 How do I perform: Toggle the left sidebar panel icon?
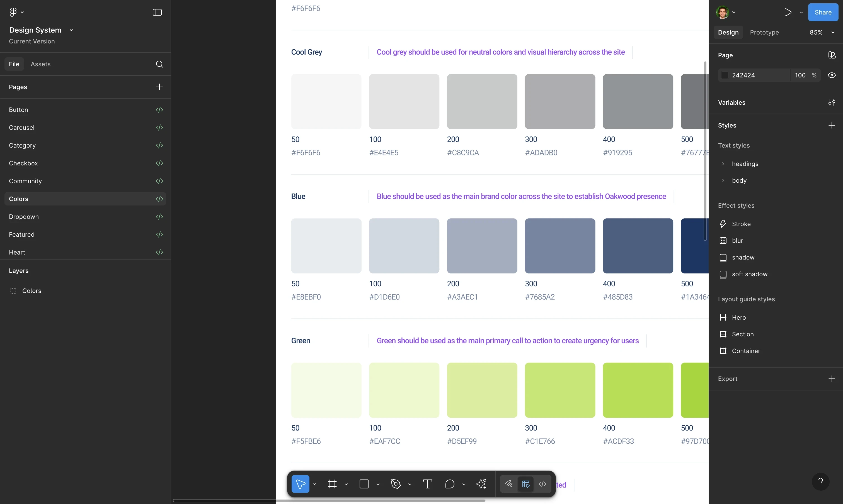(x=157, y=12)
